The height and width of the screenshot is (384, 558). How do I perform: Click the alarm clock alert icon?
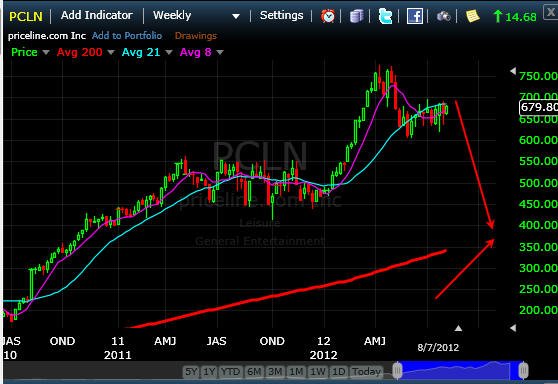[328, 16]
